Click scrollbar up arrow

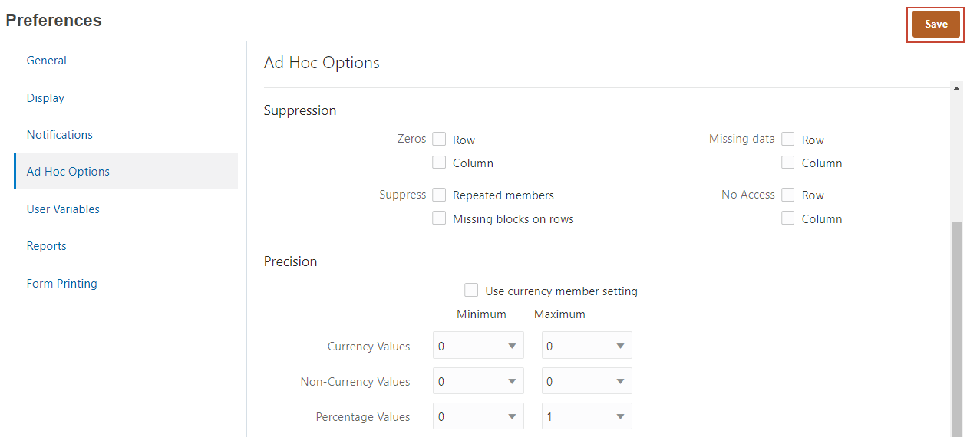[956, 88]
